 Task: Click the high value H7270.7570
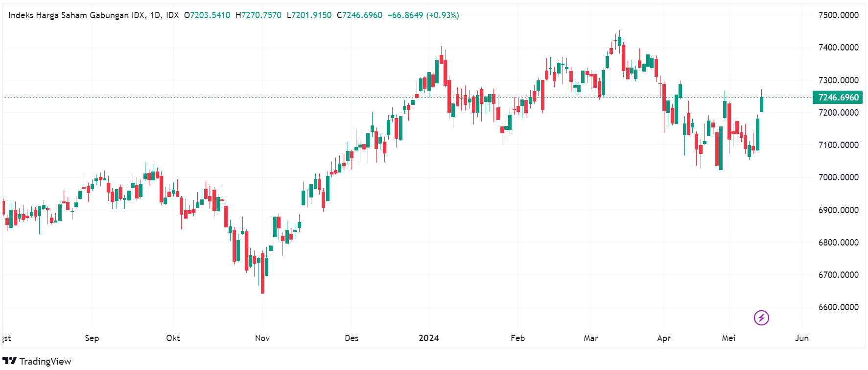pyautogui.click(x=258, y=15)
